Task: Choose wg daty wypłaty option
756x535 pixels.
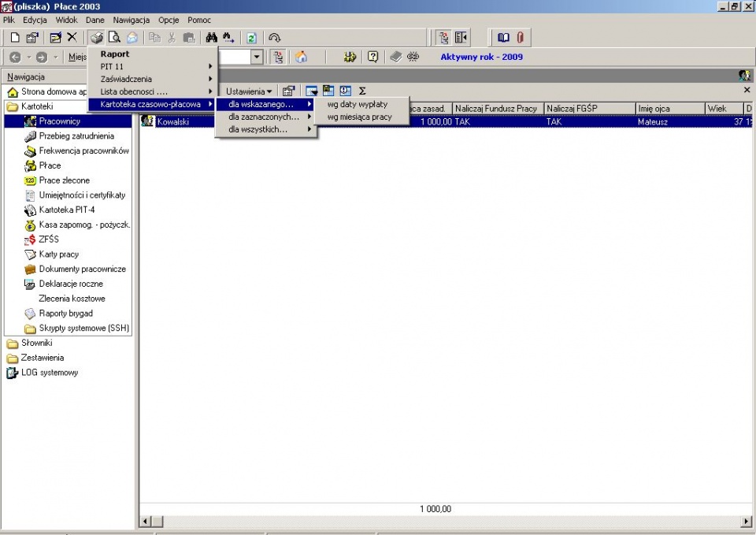Action: click(x=361, y=104)
